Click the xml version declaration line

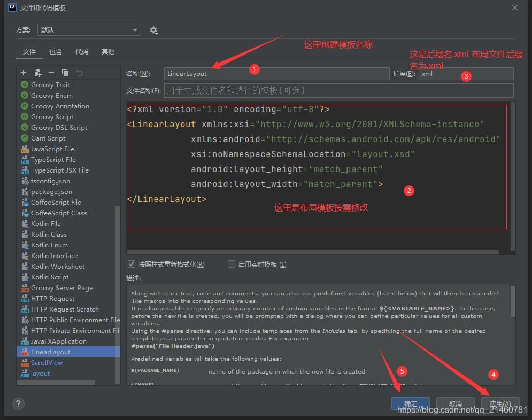[x=228, y=109]
